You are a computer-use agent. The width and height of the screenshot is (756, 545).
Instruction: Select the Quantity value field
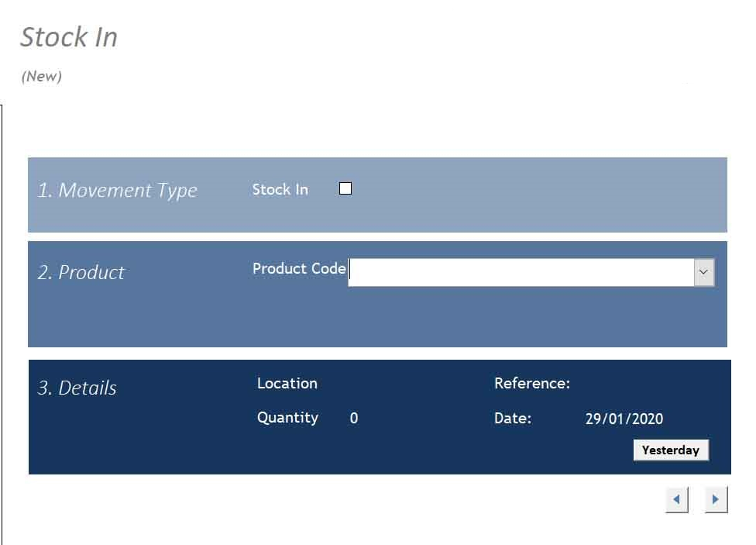click(x=354, y=418)
